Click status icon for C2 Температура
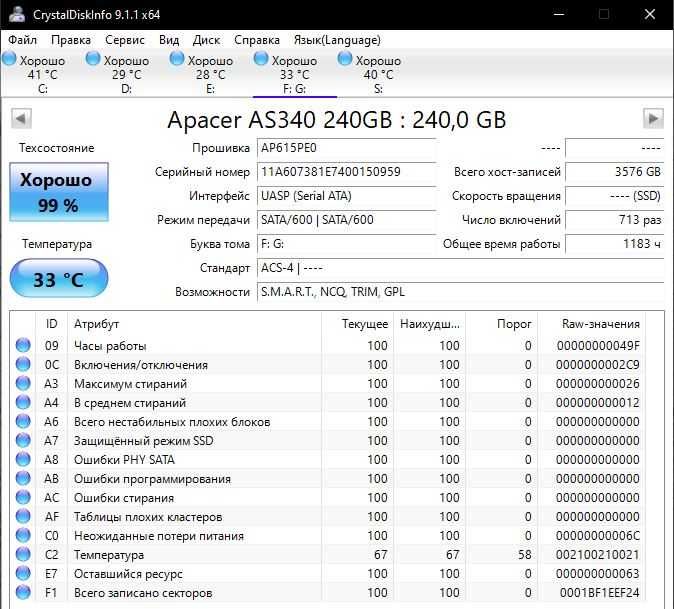The image size is (674, 609). pyautogui.click(x=23, y=554)
